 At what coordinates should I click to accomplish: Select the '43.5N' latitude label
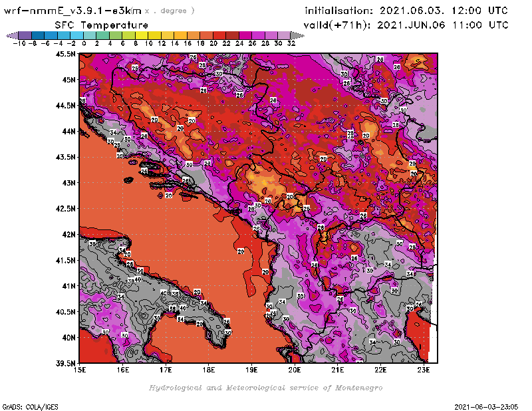(x=65, y=157)
